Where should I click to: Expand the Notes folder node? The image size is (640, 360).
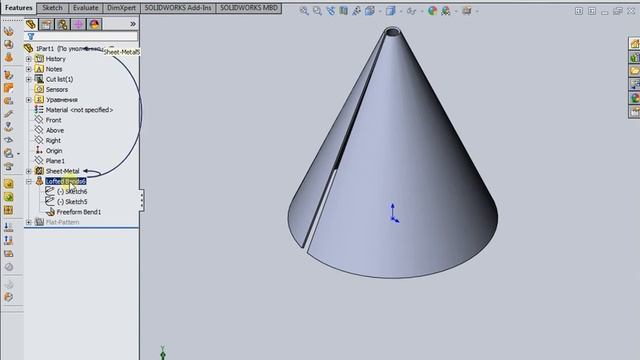29,69
